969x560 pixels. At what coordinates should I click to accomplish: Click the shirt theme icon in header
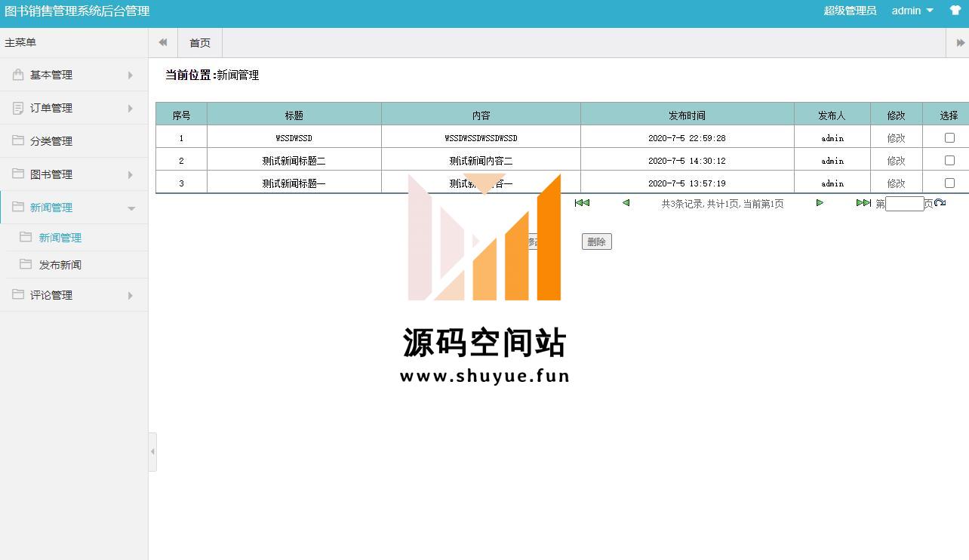[x=955, y=11]
